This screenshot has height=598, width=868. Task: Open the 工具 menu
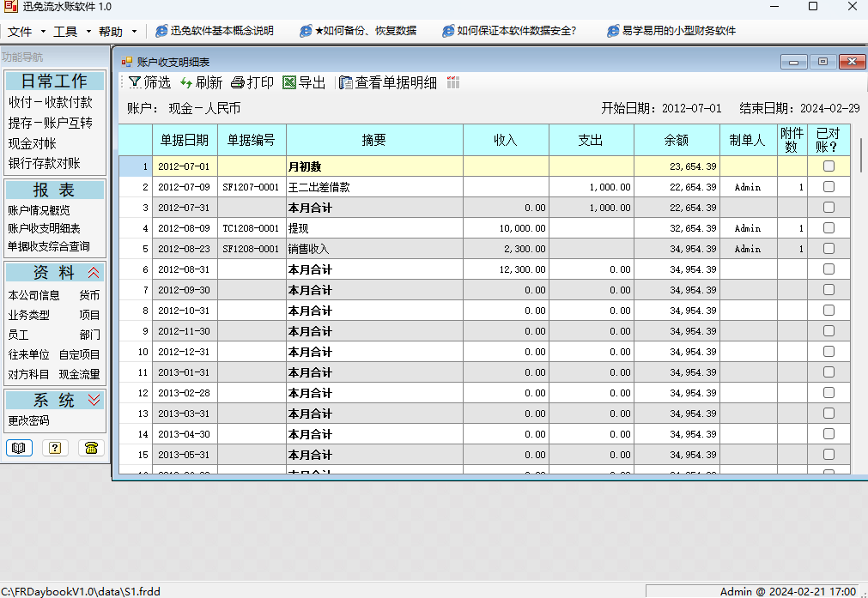pyautogui.click(x=71, y=32)
